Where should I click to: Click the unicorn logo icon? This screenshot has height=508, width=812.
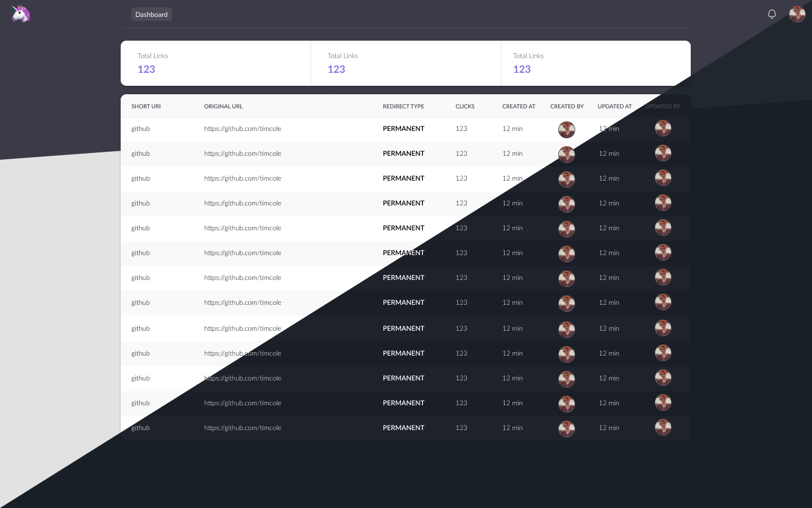tap(21, 14)
